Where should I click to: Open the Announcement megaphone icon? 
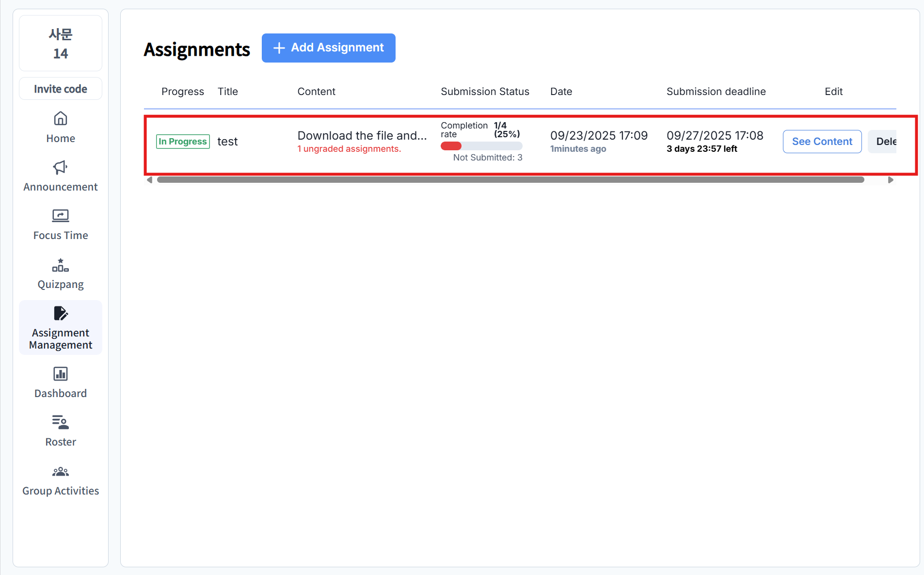60,168
